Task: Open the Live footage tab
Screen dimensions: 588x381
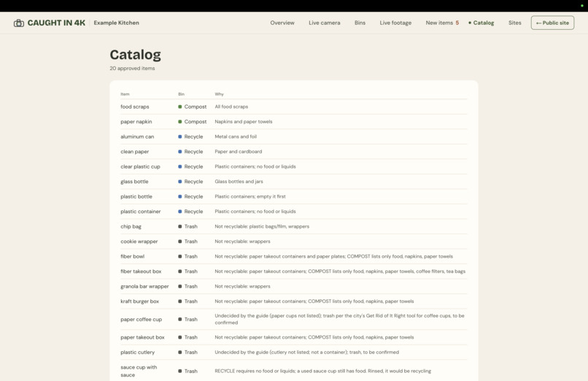Action: click(x=395, y=23)
